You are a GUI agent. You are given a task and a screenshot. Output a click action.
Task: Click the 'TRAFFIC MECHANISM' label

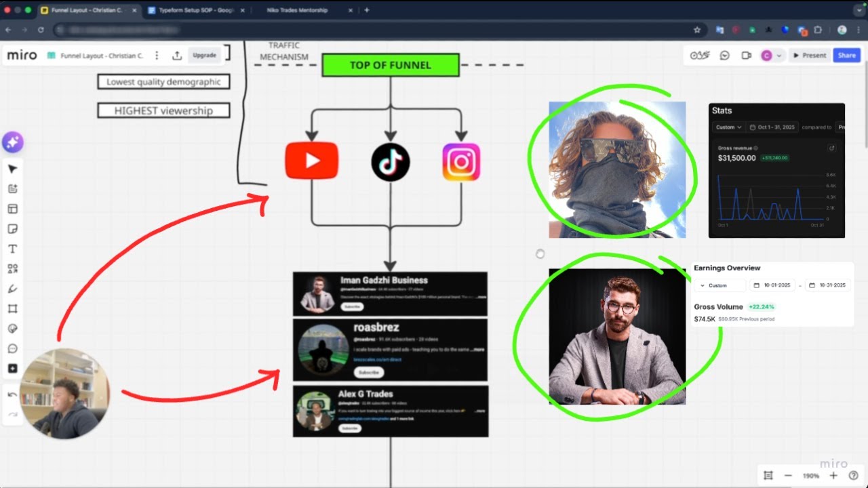(284, 52)
